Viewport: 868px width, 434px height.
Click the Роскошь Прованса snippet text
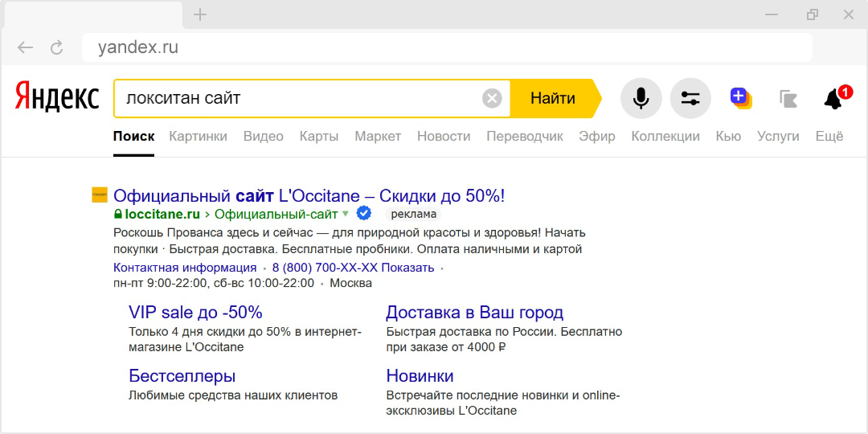tap(350, 240)
